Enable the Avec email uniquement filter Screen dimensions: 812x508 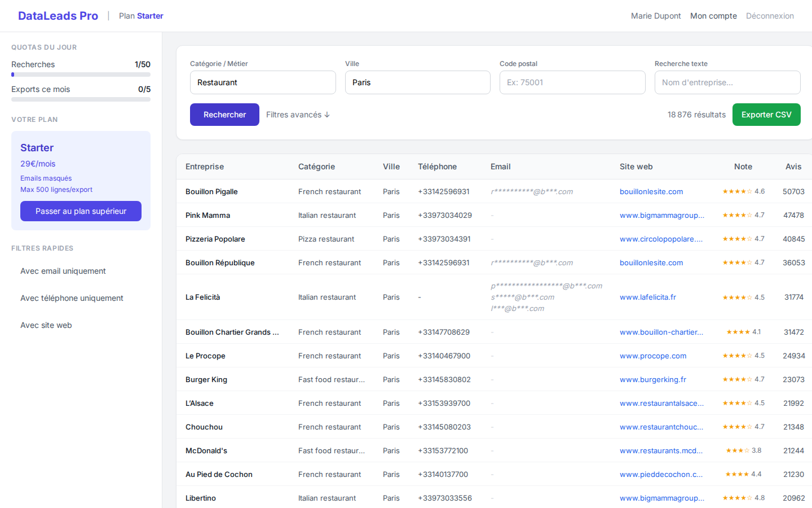tap(63, 271)
